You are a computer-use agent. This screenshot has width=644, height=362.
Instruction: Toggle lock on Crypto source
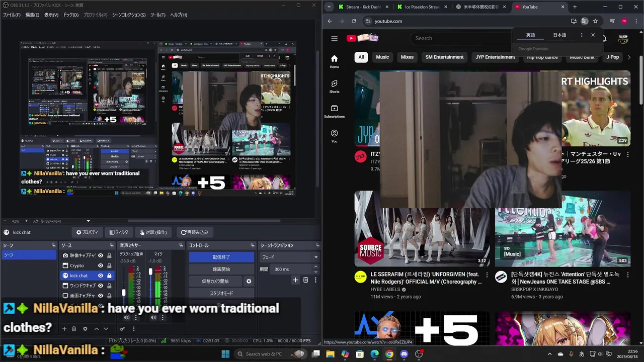(109, 265)
